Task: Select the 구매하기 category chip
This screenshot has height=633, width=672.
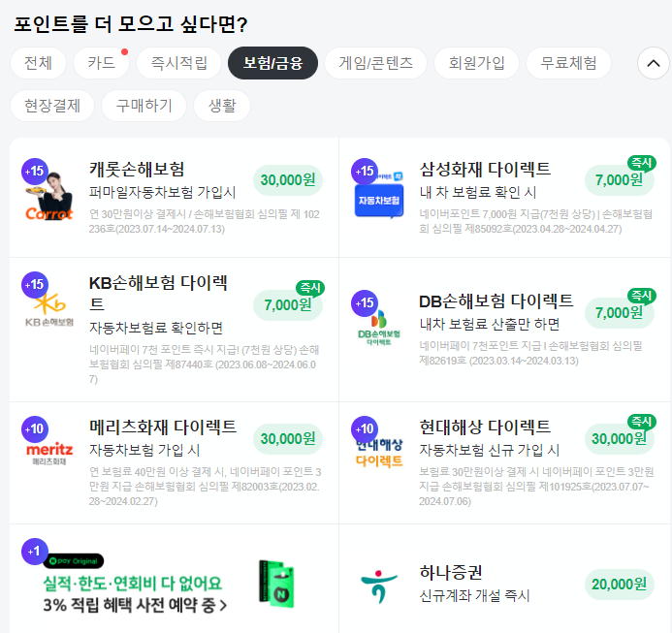Action: pos(144,106)
